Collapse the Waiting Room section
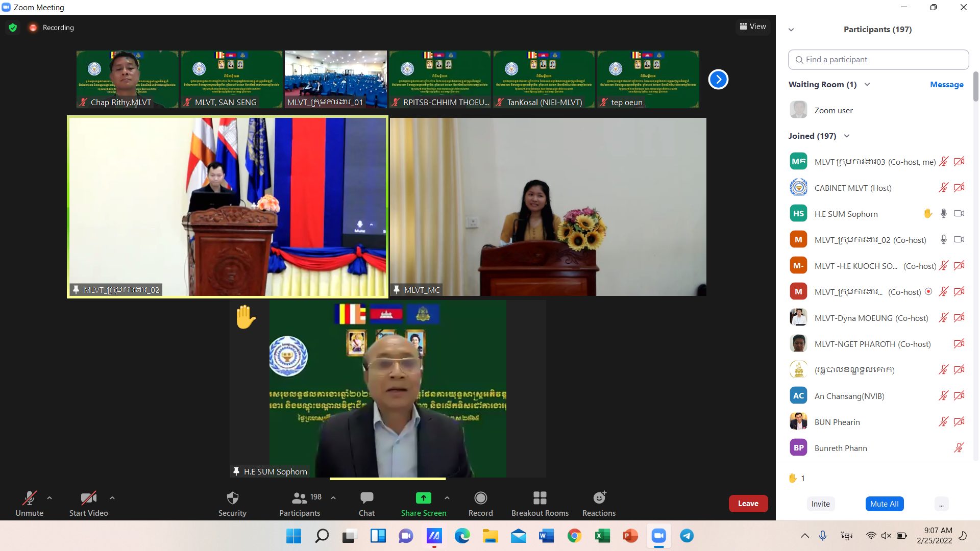This screenshot has height=551, width=980. (x=867, y=85)
